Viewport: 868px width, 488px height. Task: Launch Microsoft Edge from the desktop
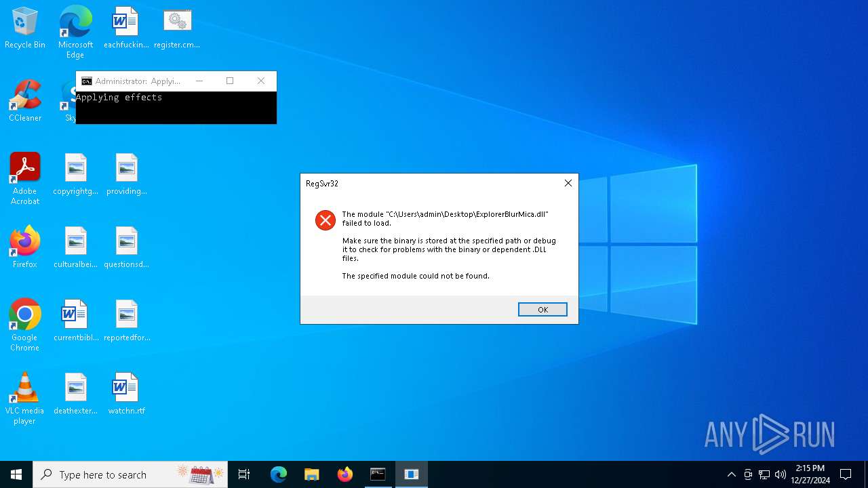pos(75,32)
